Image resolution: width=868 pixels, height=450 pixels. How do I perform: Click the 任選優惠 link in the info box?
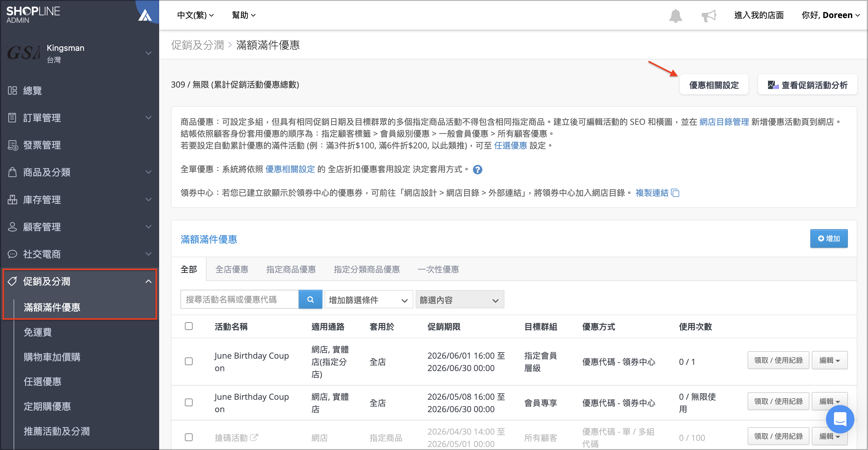[510, 145]
